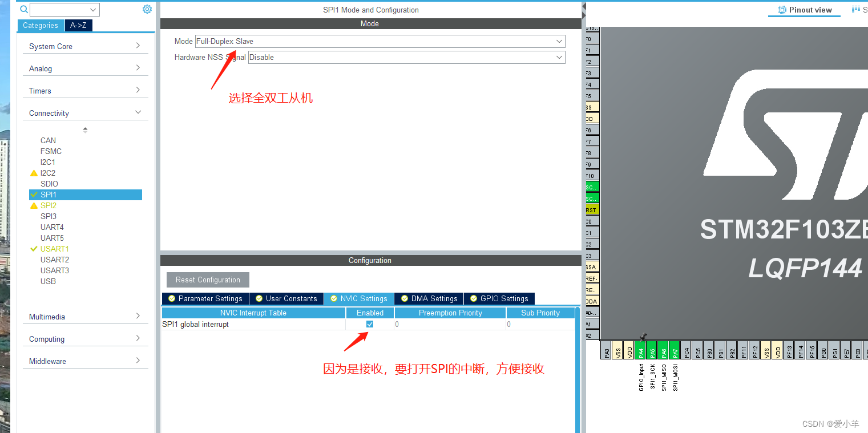Viewport: 868px width, 433px height.
Task: Toggle SPI1 global interrupt Enabled checkbox
Action: (x=370, y=324)
